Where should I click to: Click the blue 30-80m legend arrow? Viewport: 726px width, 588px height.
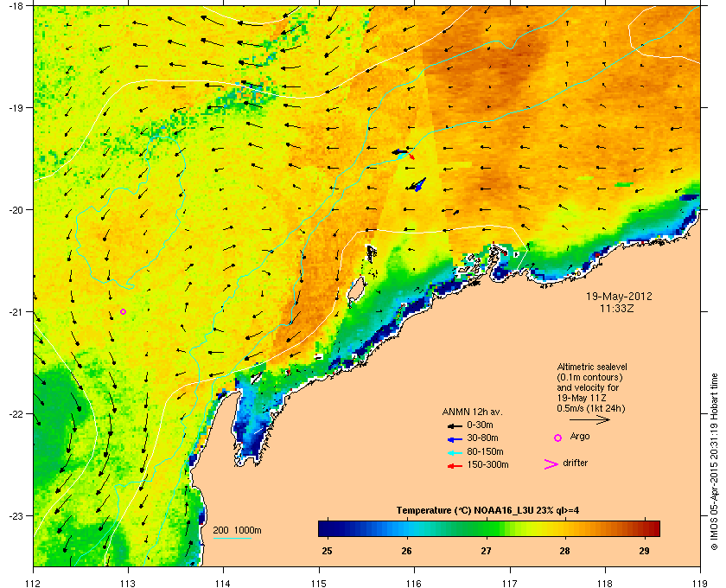click(455, 439)
